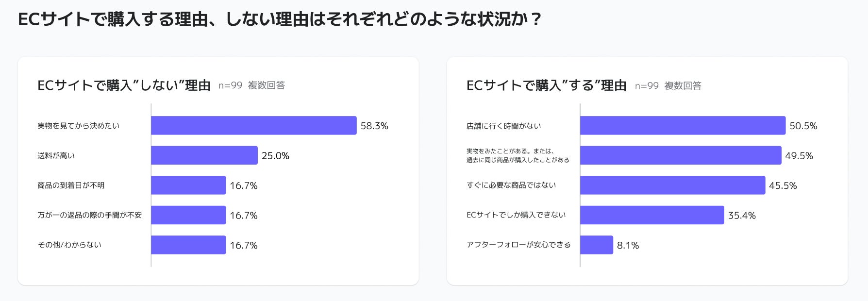Click the 45.5% bar for すぐに必要な商品ではない
Screen dimensions: 868x301
(x=672, y=185)
